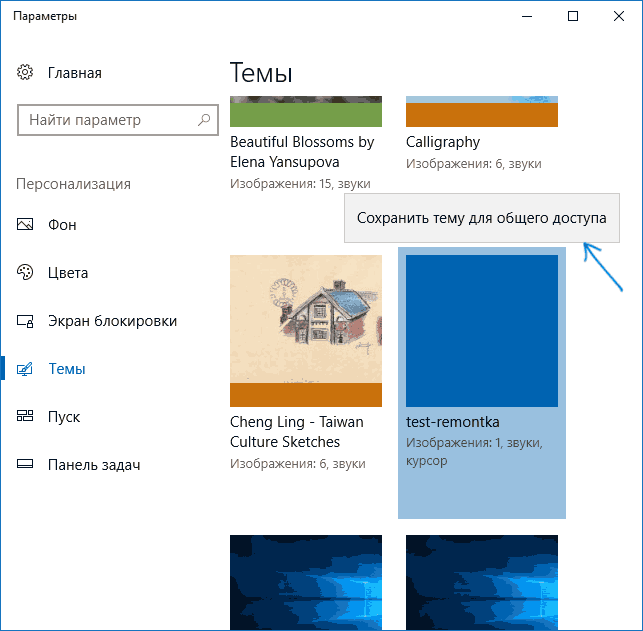This screenshot has height=631, width=643.
Task: Switch to Экран блокировки settings
Action: click(112, 321)
